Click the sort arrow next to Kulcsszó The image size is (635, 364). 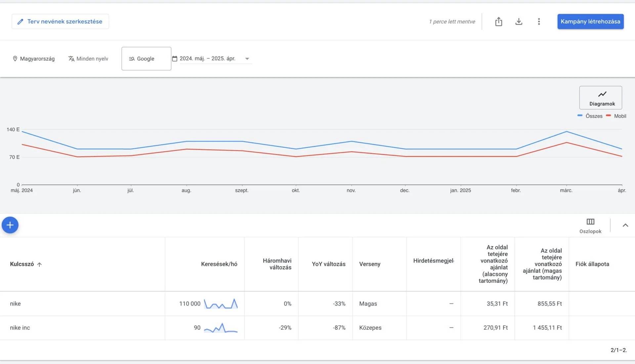click(39, 264)
